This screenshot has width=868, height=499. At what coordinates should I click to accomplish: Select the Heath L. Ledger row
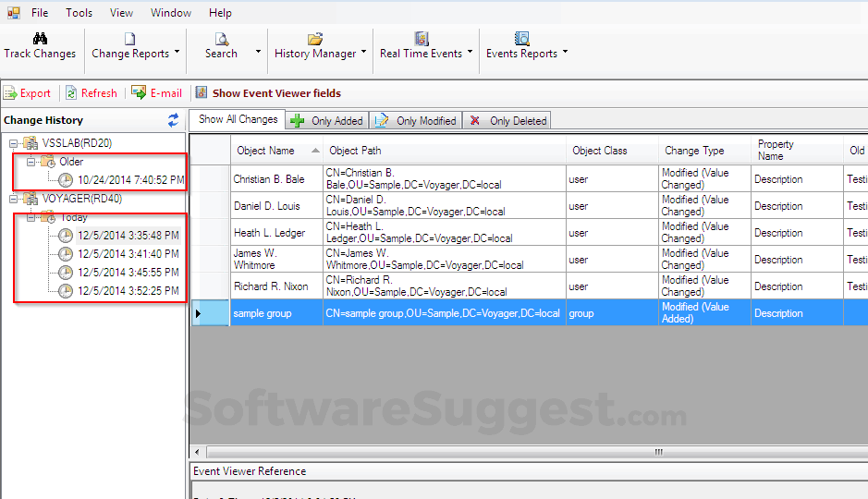coord(530,232)
